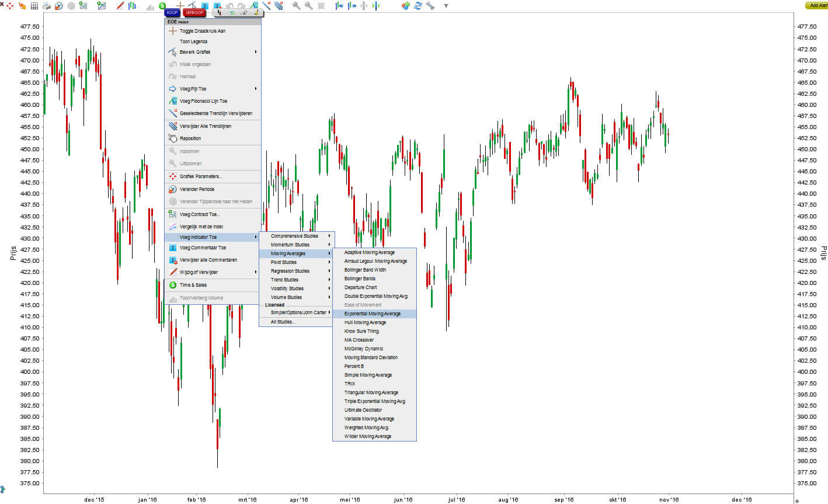Click the bar chart style icon in toolbar

132,6
